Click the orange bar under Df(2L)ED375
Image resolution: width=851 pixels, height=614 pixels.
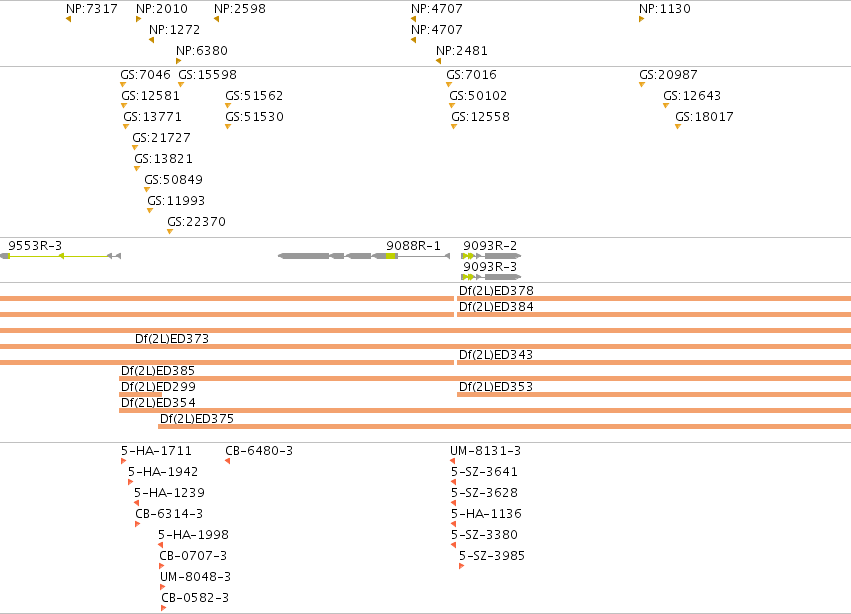504,427
